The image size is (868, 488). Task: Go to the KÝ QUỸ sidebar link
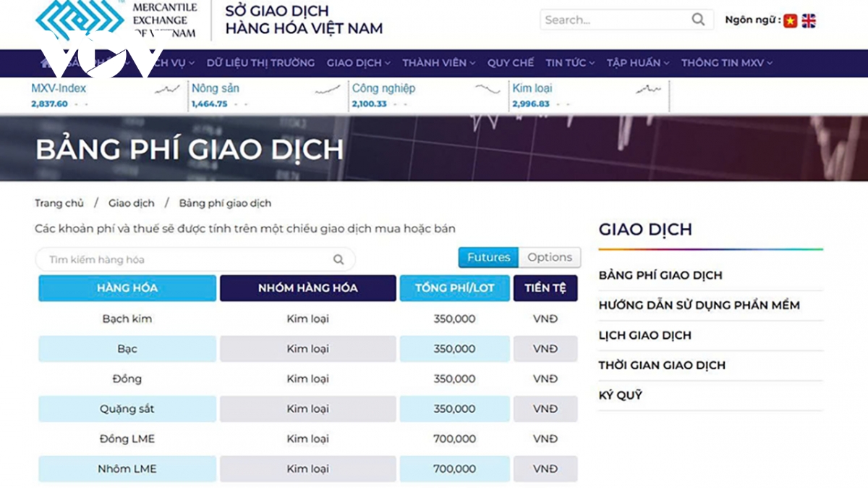pyautogui.click(x=620, y=395)
